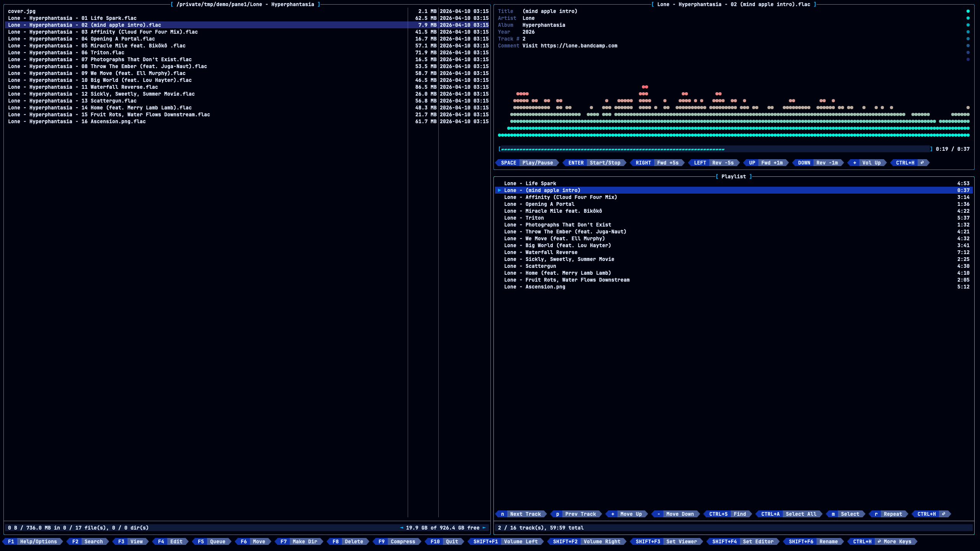980x551 pixels.
Task: Select playlist track 'Opening A Portal'
Action: pos(734,204)
